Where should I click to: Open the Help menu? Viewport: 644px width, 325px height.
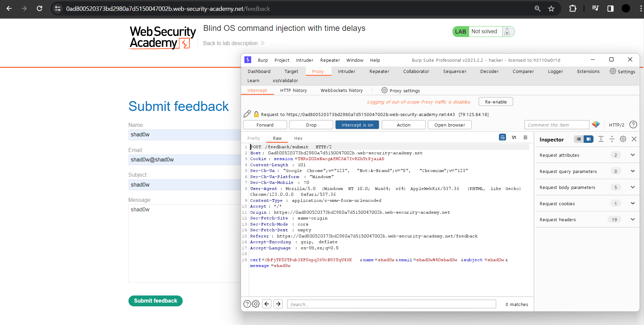(x=375, y=60)
